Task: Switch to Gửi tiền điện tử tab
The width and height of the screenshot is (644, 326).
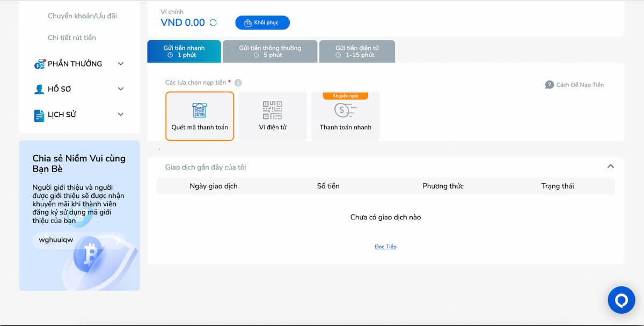Action: point(357,51)
